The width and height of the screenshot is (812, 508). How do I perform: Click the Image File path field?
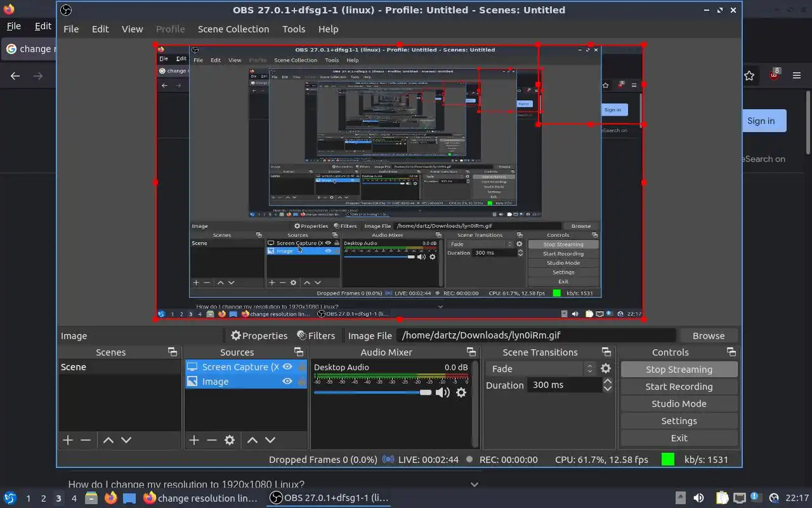pos(536,335)
